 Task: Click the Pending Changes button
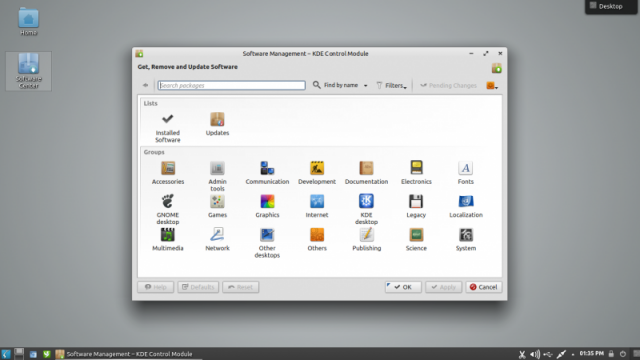tap(448, 85)
